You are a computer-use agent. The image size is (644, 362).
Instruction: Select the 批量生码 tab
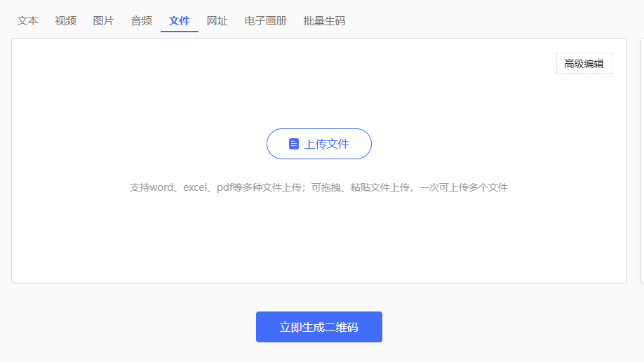click(x=324, y=21)
